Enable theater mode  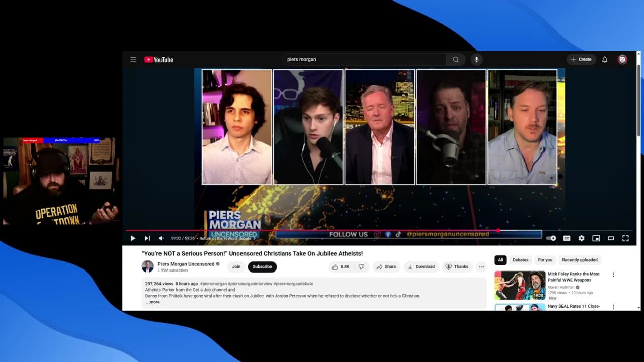click(611, 238)
